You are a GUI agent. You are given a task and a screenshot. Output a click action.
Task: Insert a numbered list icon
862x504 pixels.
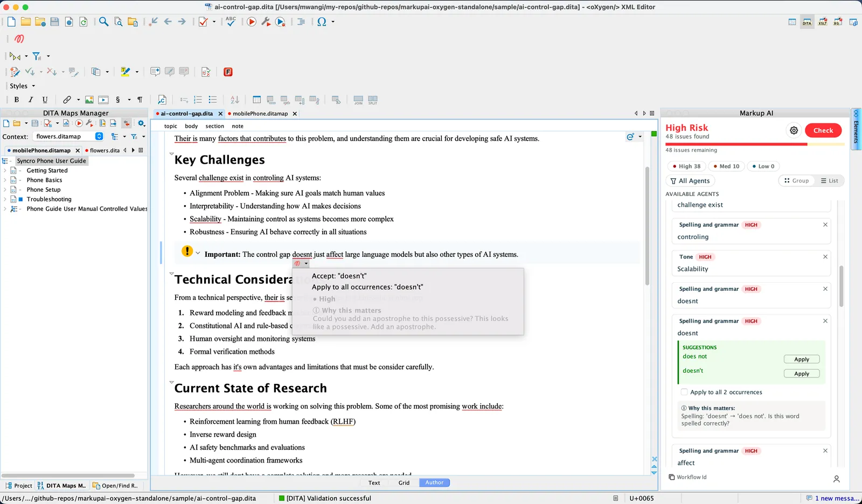click(198, 100)
